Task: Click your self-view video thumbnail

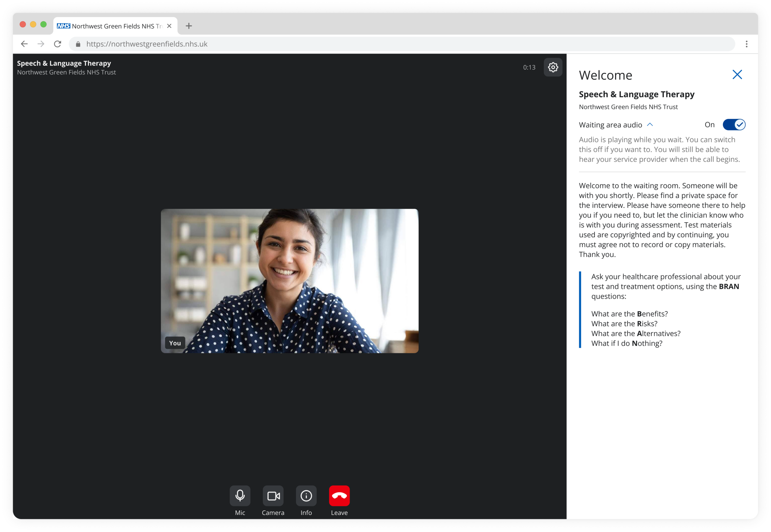Action: [290, 281]
